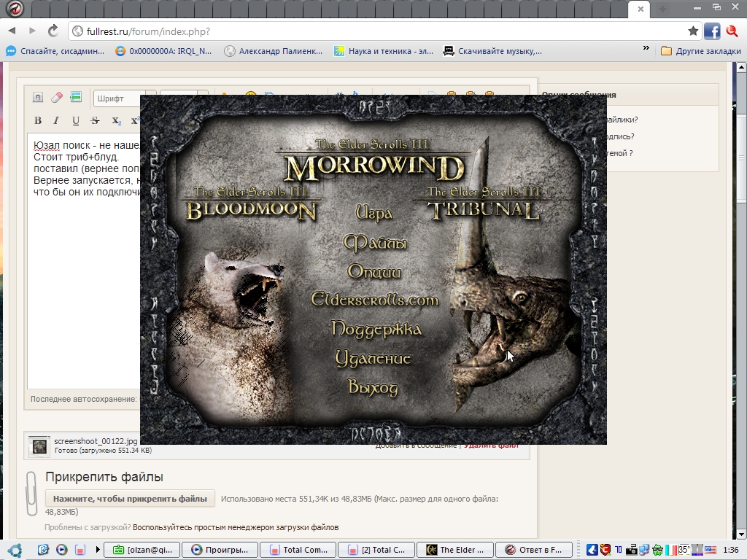Open the Другие закладки bookmarks folder

[x=700, y=51]
